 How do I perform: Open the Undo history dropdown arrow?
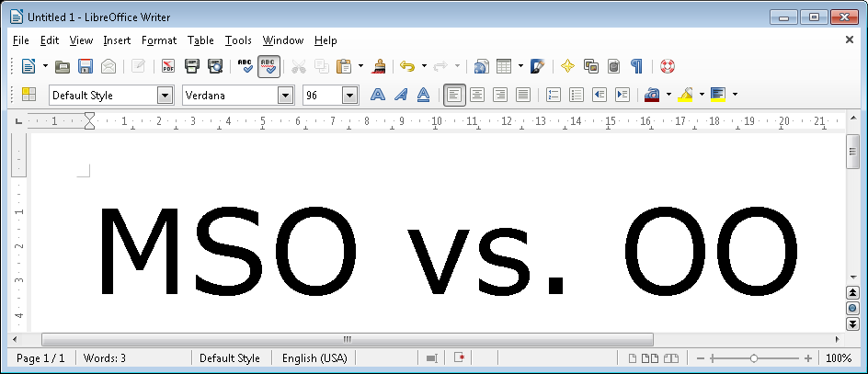tap(424, 66)
